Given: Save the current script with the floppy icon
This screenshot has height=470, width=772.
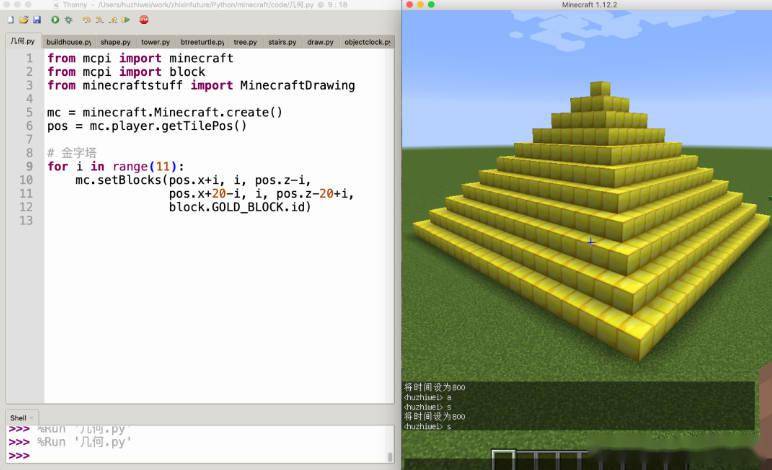Looking at the screenshot, I should [x=37, y=20].
